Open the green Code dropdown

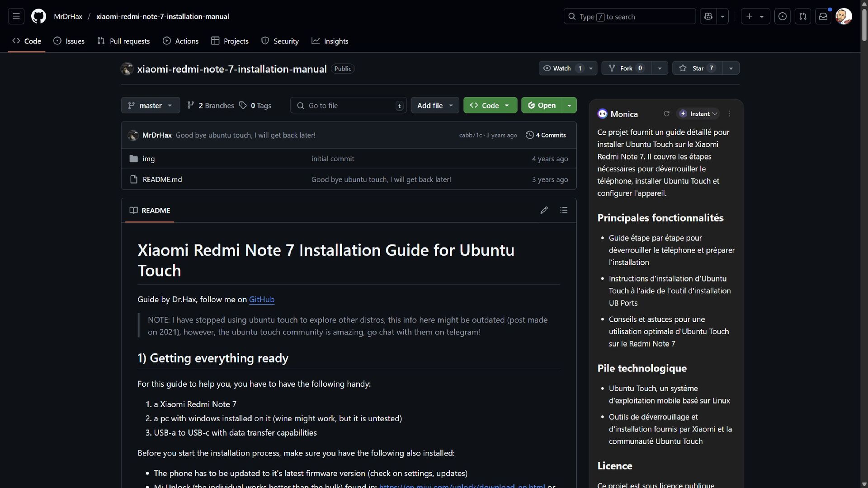click(490, 105)
